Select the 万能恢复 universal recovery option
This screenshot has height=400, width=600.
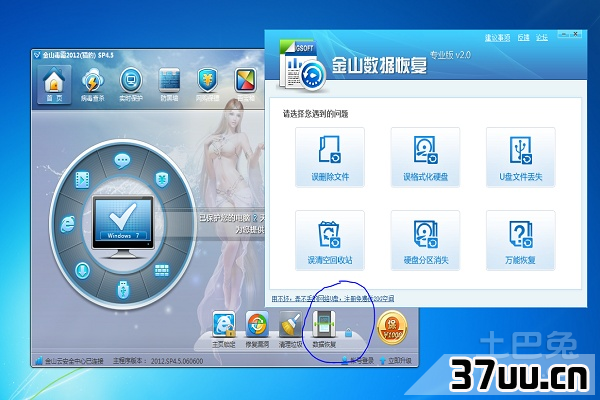520,240
